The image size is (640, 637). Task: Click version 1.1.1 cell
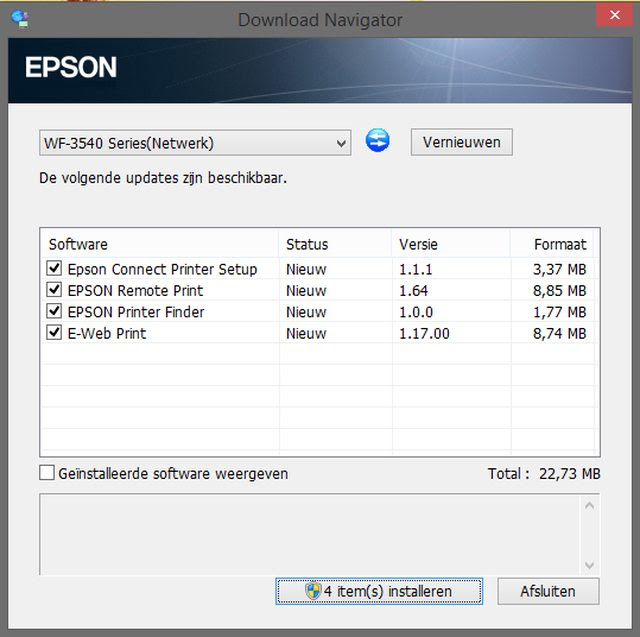(416, 269)
